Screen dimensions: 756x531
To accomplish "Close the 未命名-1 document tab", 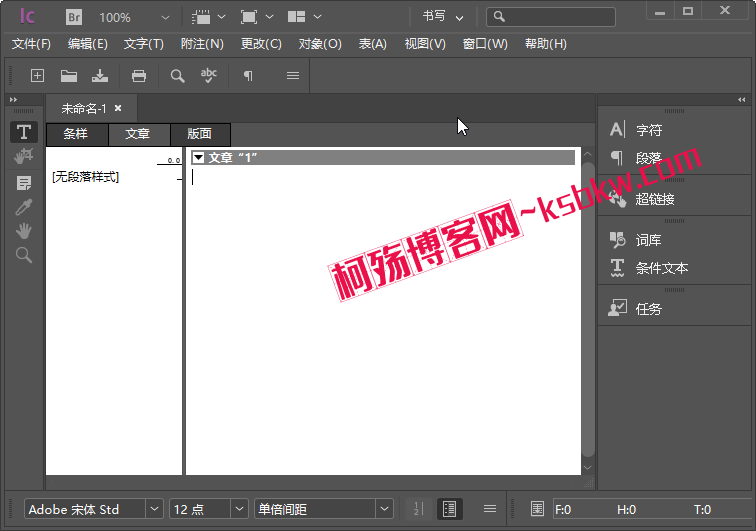I will point(118,109).
